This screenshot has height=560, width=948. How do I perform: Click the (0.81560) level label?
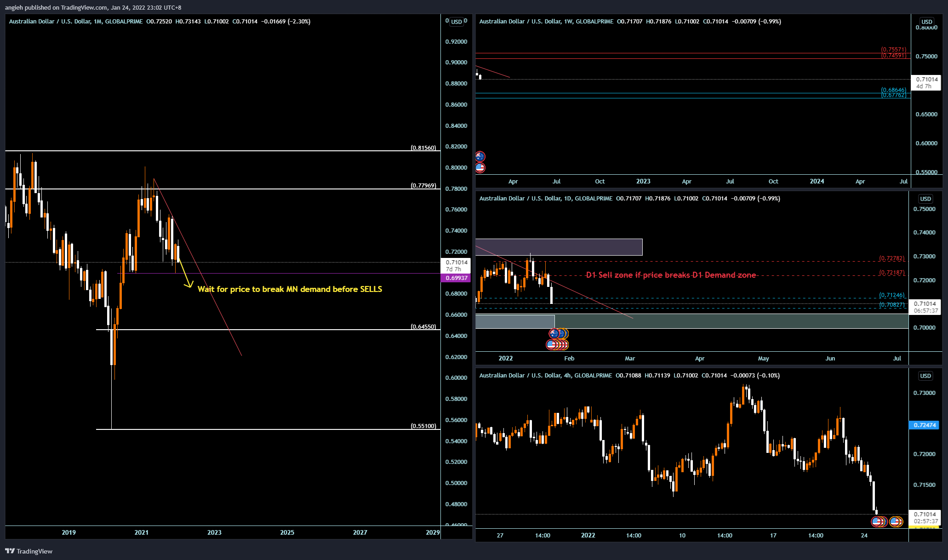[x=423, y=148]
